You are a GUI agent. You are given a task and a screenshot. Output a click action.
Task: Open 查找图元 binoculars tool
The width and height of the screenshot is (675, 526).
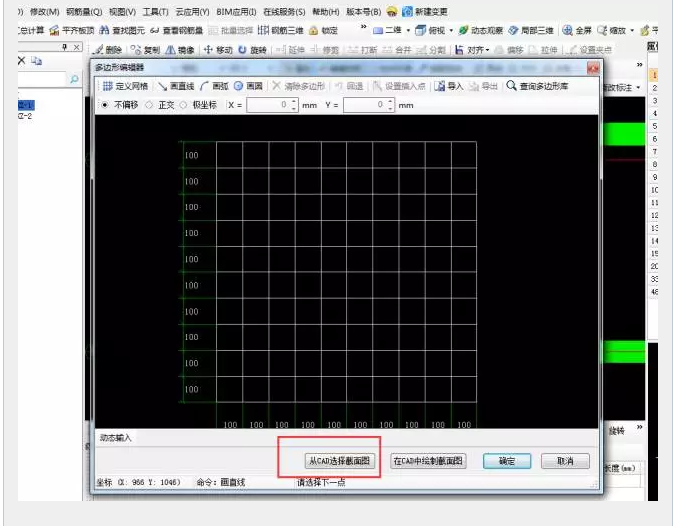[104, 30]
